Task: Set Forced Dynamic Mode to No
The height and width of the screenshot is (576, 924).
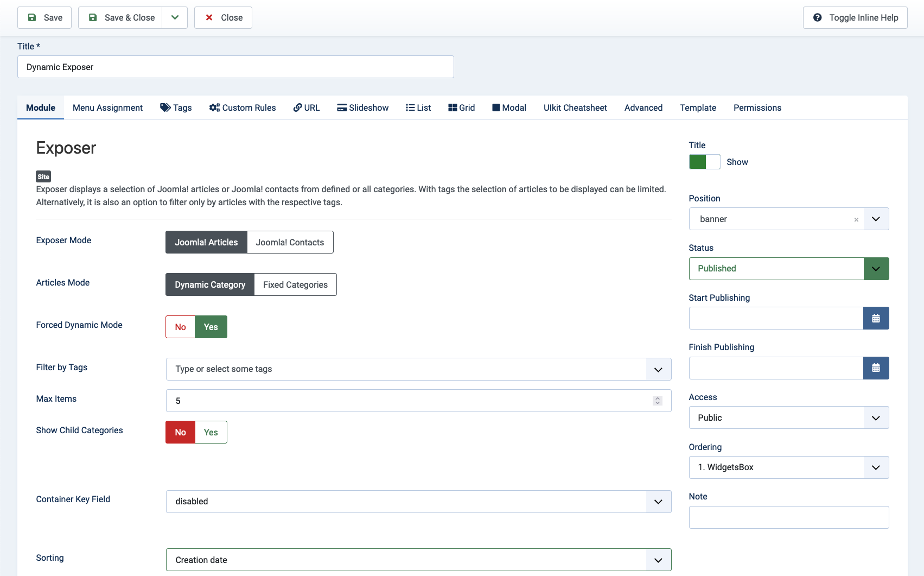Action: [x=180, y=327]
